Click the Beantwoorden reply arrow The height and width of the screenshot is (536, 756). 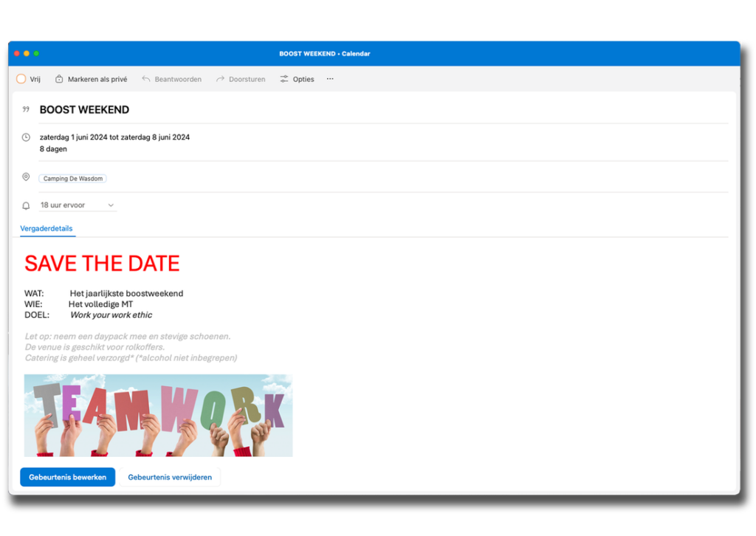click(x=146, y=79)
